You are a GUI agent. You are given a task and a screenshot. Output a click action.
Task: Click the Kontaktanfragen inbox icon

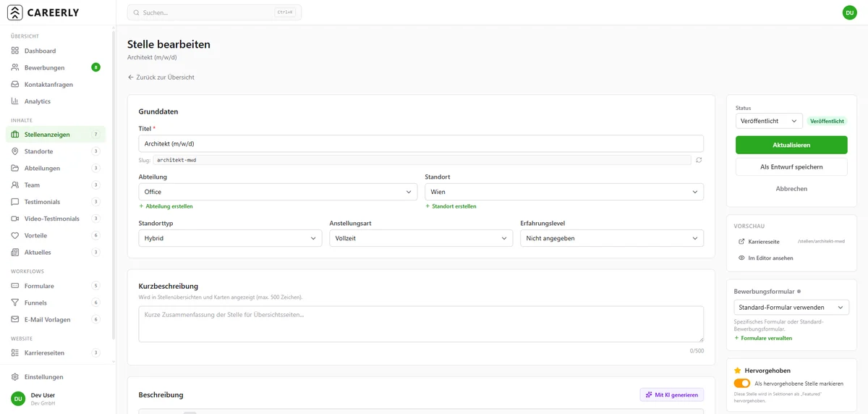pos(15,85)
